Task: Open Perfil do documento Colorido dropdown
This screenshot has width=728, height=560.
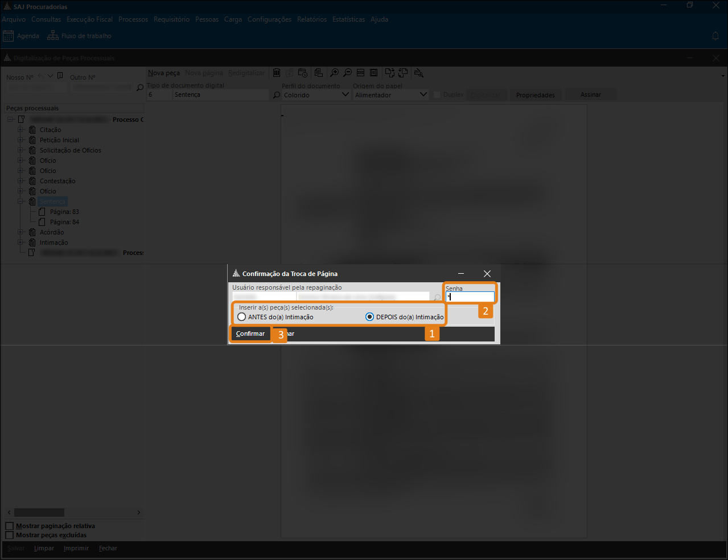Action: (345, 94)
